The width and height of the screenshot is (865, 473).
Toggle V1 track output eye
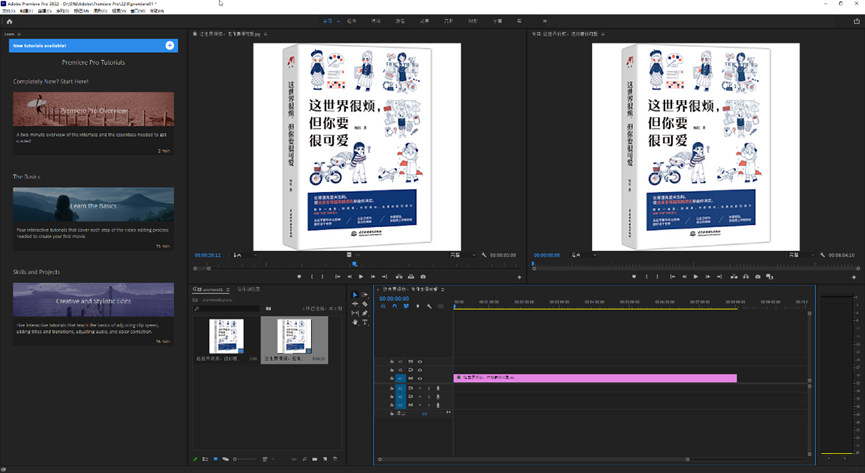click(x=420, y=379)
